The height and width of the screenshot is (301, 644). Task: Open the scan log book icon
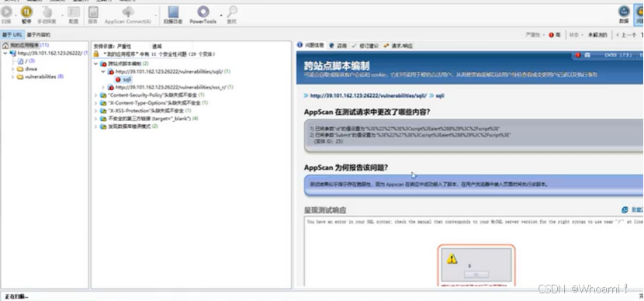tap(173, 12)
